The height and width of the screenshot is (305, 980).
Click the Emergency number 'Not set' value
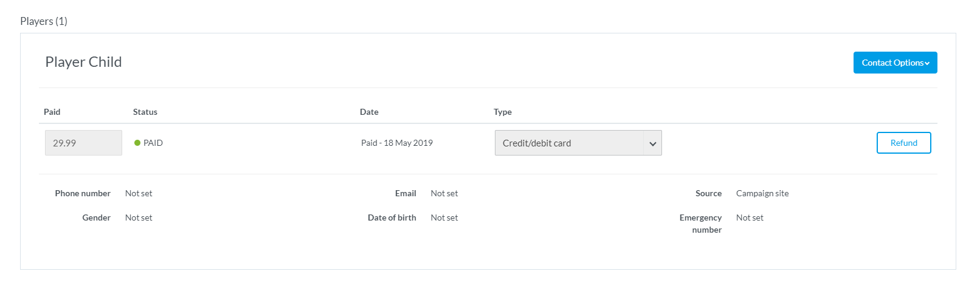(x=750, y=218)
